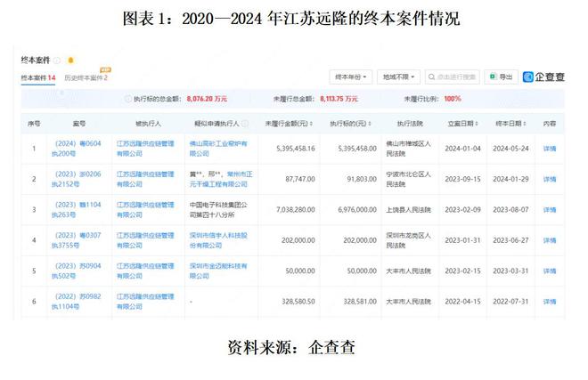This screenshot has width=588, height=380.
Task: Open the 终本年份 dropdown filter
Action: click(x=351, y=77)
